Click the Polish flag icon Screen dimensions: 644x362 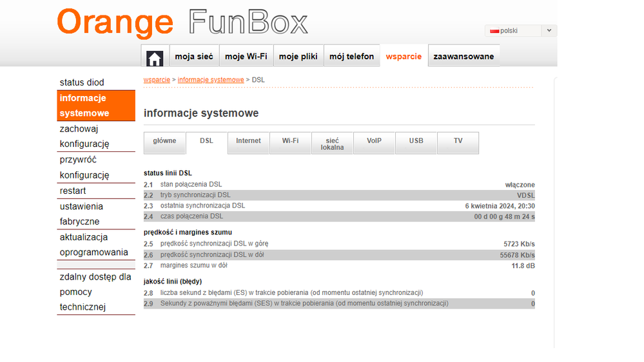[494, 31]
